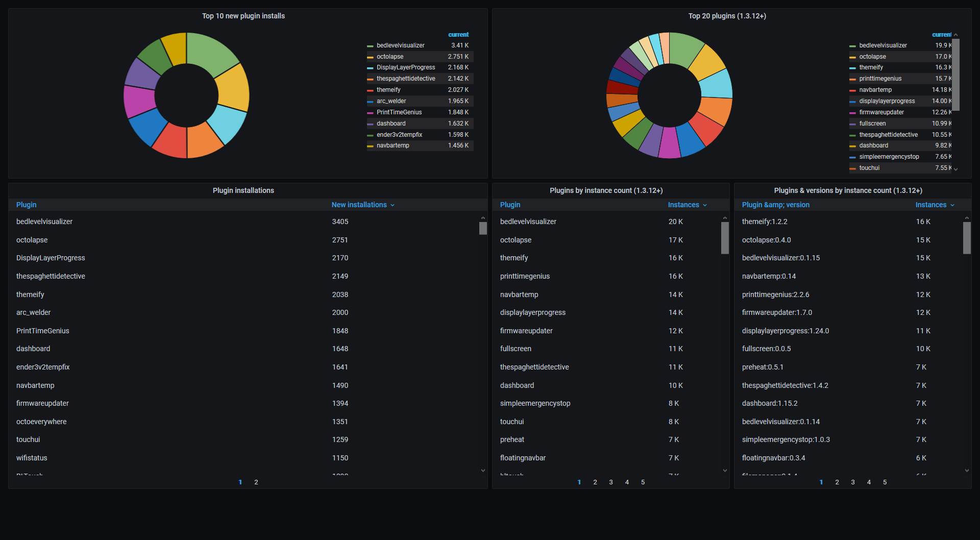Go to page 2 of Plugins & versions table
The width and height of the screenshot is (980, 540).
click(x=837, y=482)
